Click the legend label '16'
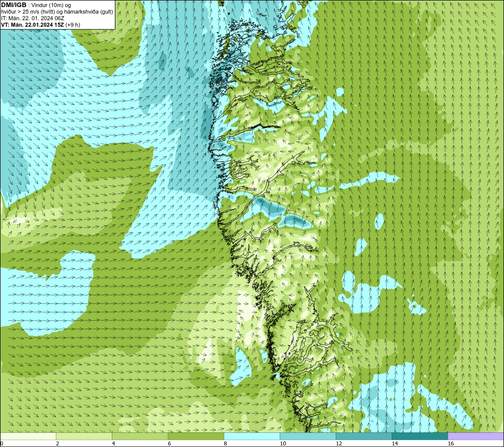 tap(451, 444)
